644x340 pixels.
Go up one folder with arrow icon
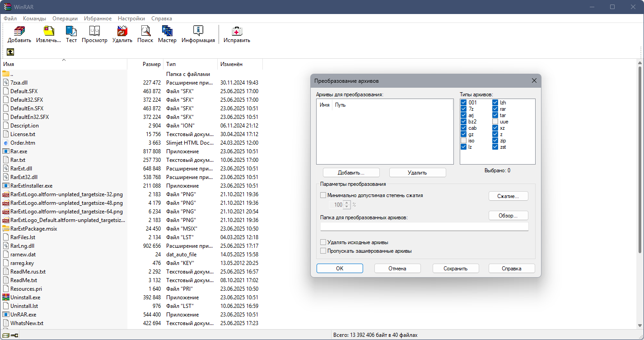point(10,52)
